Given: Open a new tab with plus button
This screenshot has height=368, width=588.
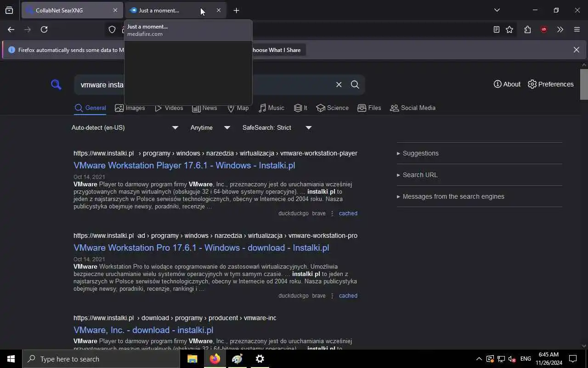Looking at the screenshot, I should point(236,10).
